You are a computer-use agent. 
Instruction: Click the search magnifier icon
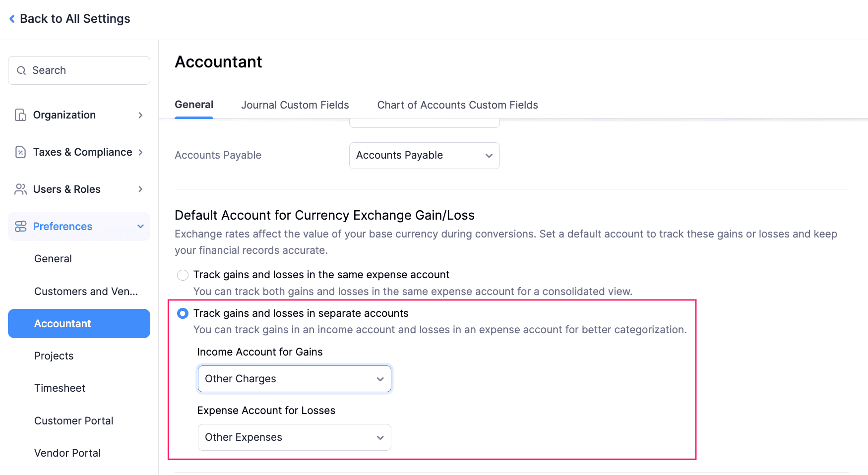click(x=21, y=70)
